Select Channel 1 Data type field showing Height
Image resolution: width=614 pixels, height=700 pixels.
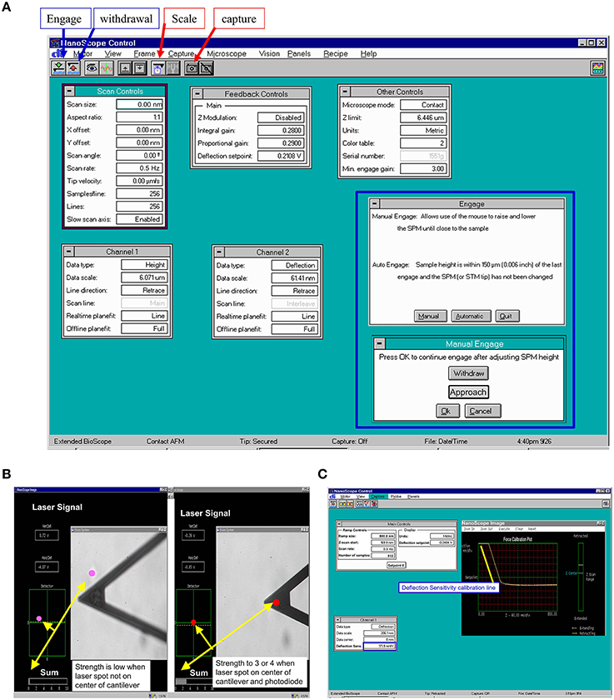coord(144,265)
